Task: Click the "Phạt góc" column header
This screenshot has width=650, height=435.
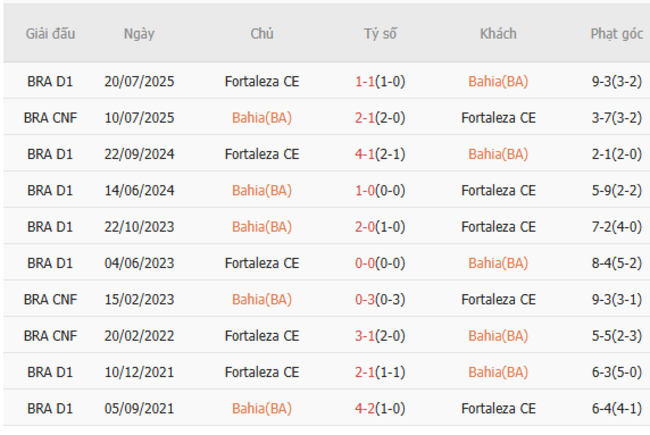Action: [x=616, y=33]
